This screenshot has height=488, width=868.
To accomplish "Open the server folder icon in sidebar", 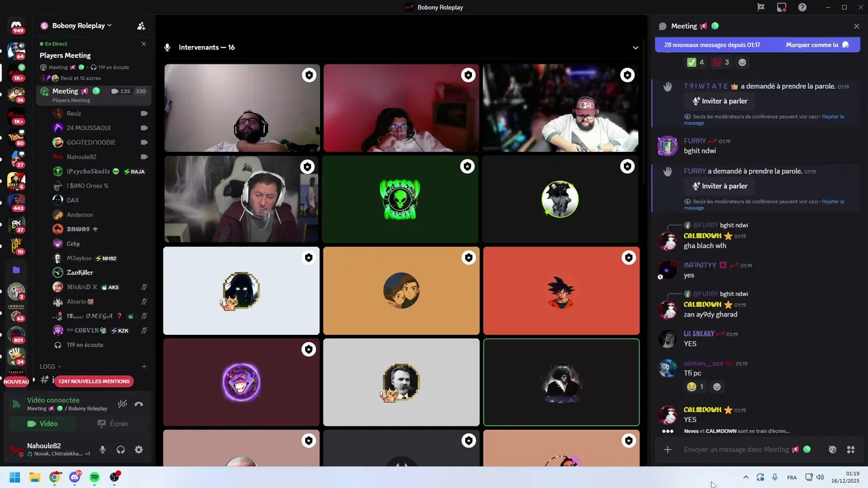I will tap(16, 270).
